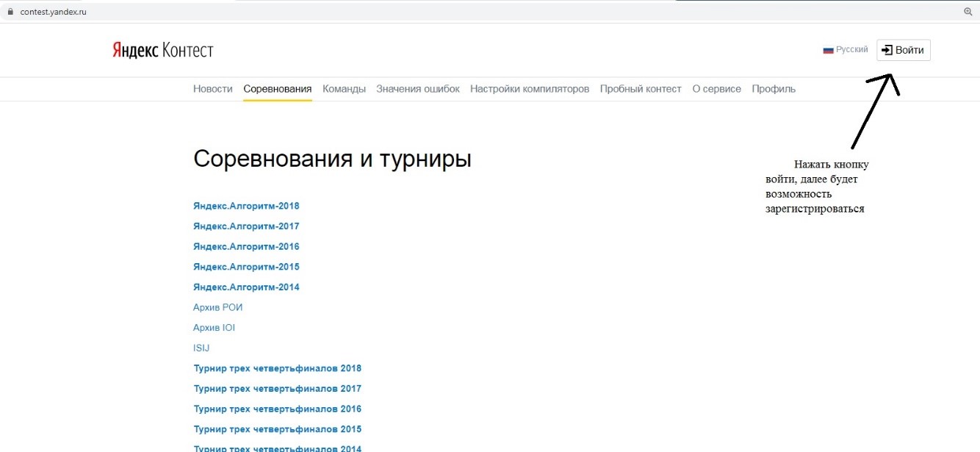980x452 pixels.
Task: Open the ISIJ link
Action: pos(201,348)
